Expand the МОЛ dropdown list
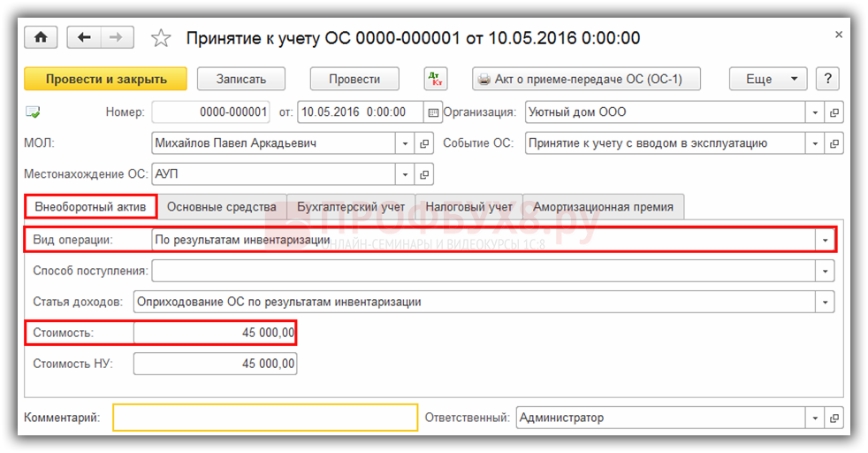 405,143
